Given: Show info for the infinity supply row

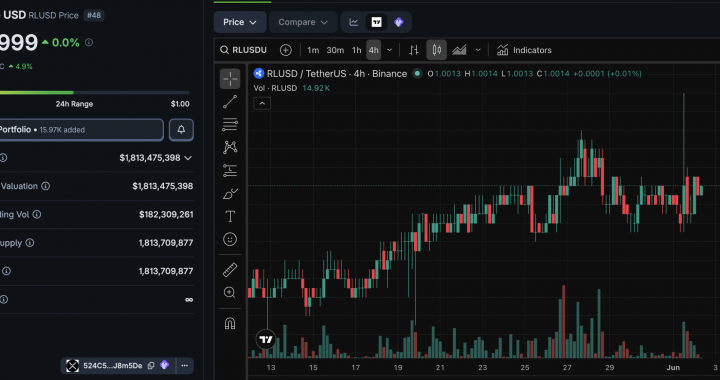Looking at the screenshot, I should point(4,300).
